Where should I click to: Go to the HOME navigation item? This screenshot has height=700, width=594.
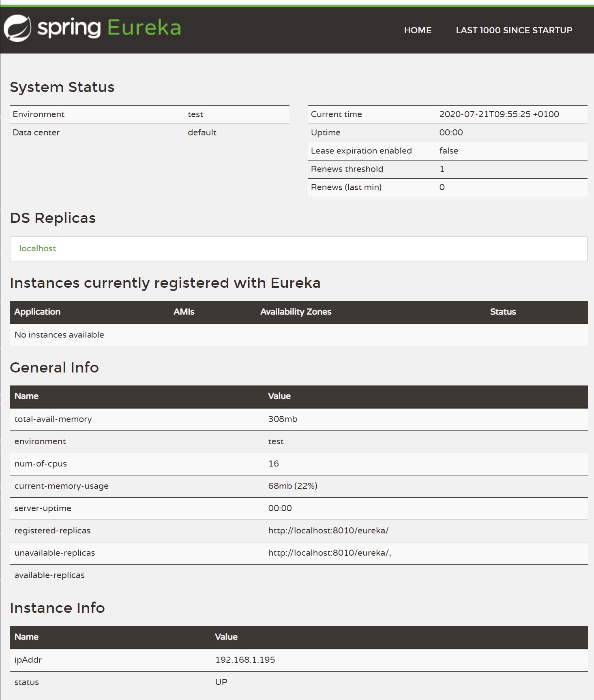417,30
